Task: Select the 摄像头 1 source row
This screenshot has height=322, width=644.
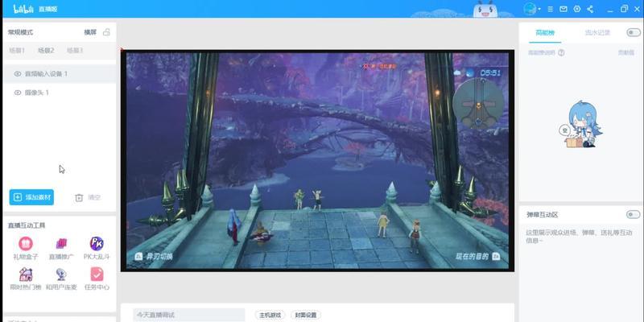Action: point(60,93)
